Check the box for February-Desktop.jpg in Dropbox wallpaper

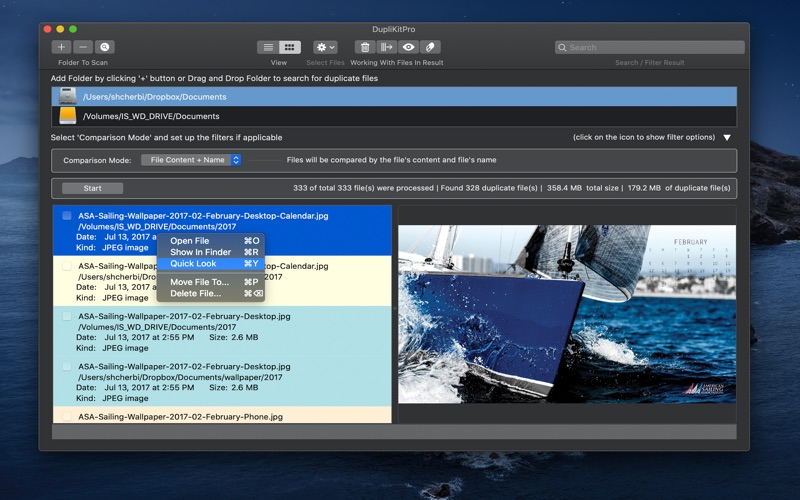pyautogui.click(x=67, y=366)
